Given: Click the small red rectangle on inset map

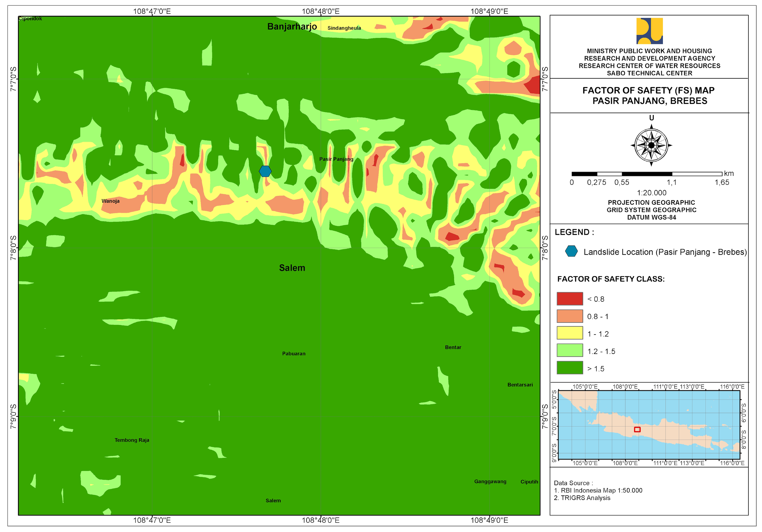Looking at the screenshot, I should pos(637,429).
